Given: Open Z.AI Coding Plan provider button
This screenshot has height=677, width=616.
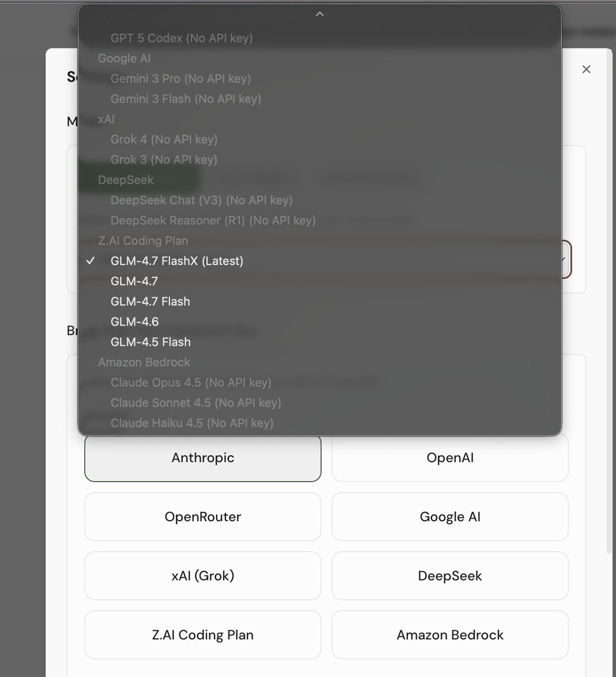Looking at the screenshot, I should click(203, 635).
